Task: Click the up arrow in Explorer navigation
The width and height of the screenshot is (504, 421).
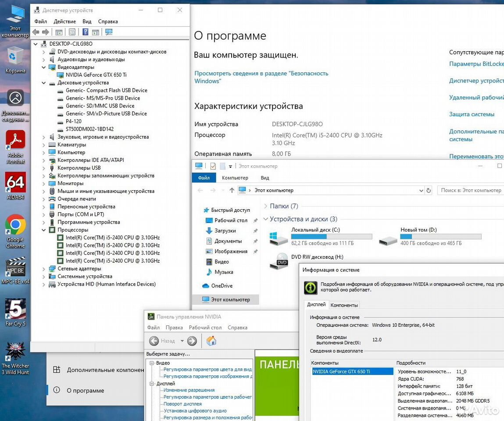Action: pos(232,190)
